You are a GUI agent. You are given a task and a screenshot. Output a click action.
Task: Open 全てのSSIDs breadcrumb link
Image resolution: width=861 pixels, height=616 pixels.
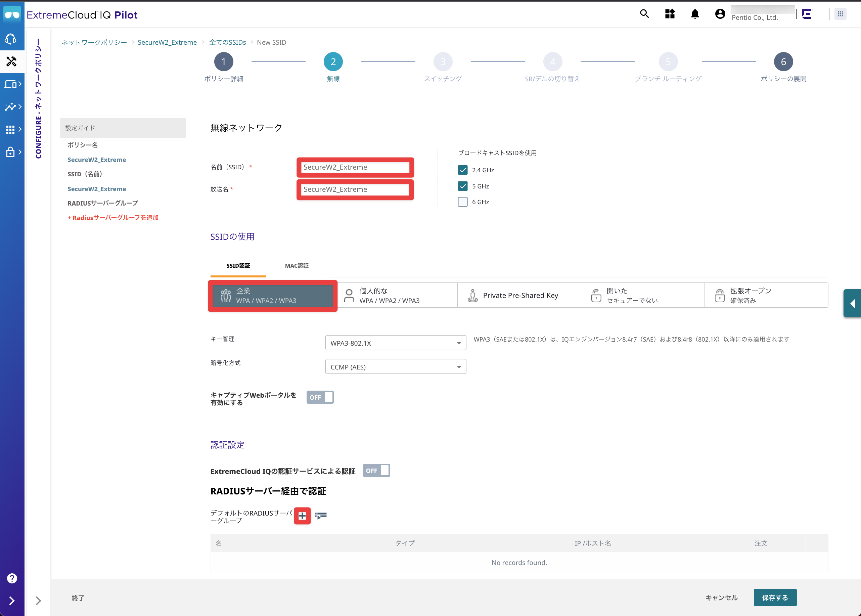pos(227,42)
